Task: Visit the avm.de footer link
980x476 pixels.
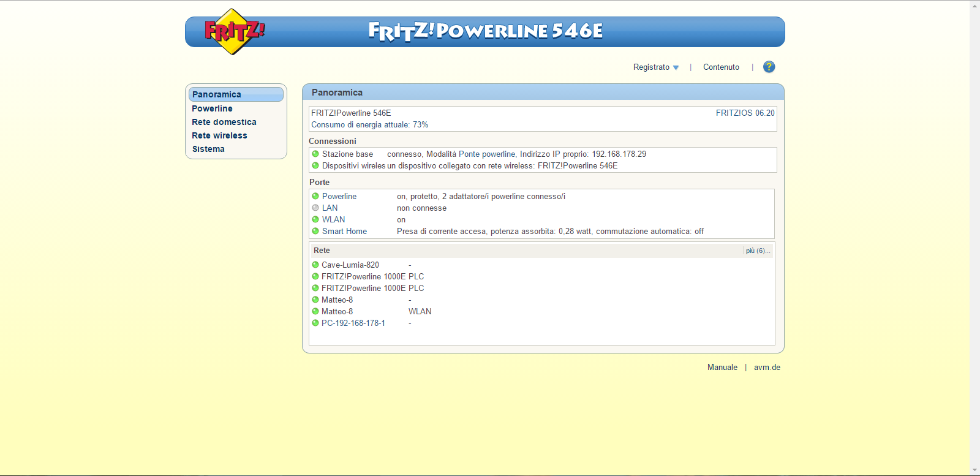Action: pyautogui.click(x=767, y=368)
